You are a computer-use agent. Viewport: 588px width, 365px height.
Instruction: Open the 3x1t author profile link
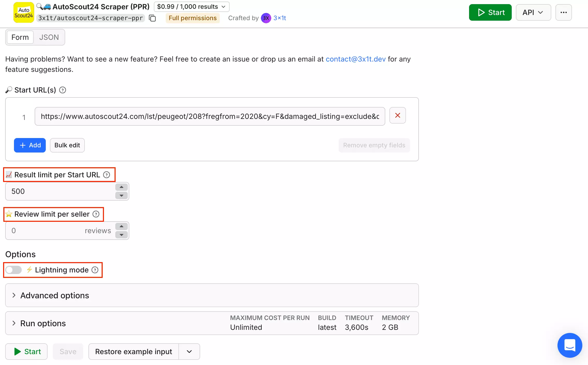click(x=280, y=18)
